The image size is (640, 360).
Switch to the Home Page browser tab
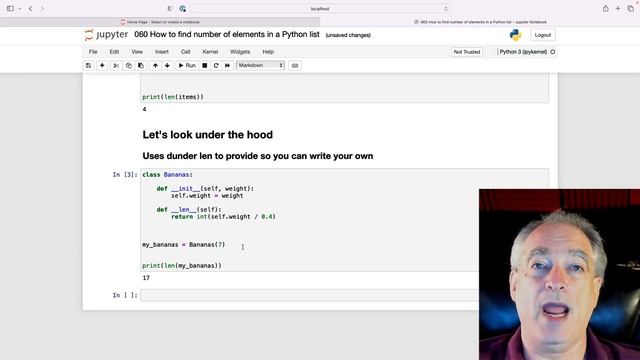click(160, 22)
